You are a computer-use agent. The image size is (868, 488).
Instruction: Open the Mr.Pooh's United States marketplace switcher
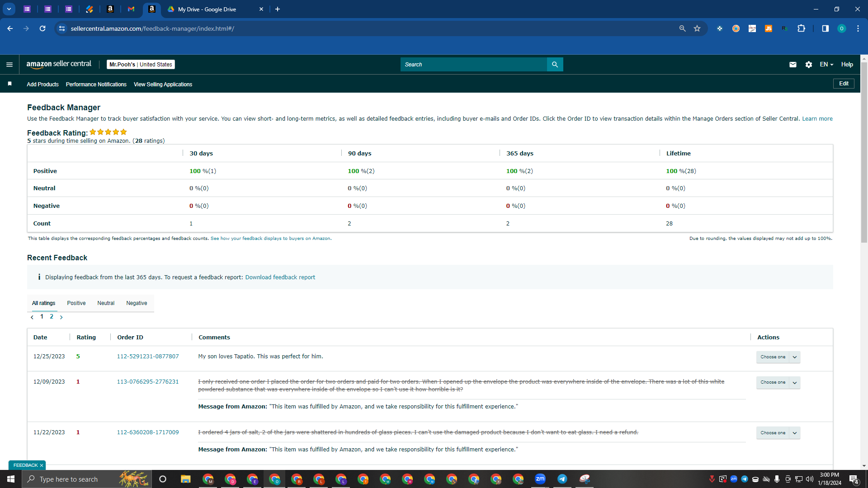pos(141,65)
